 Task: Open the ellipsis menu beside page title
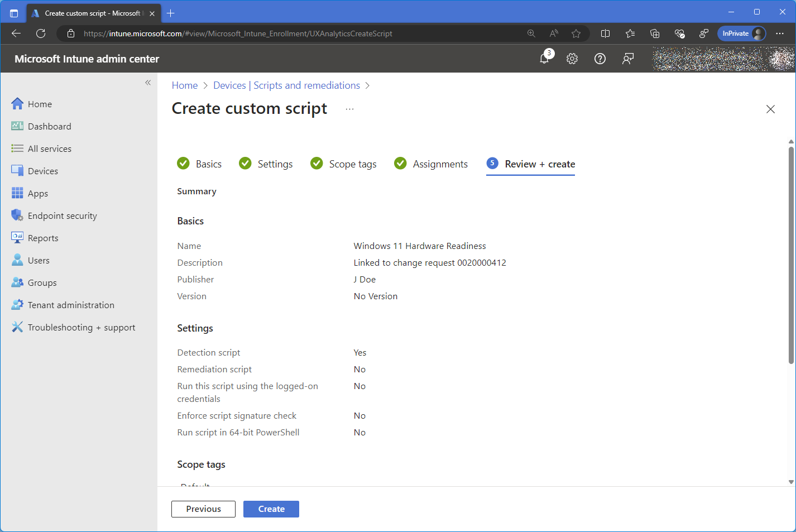[349, 109]
